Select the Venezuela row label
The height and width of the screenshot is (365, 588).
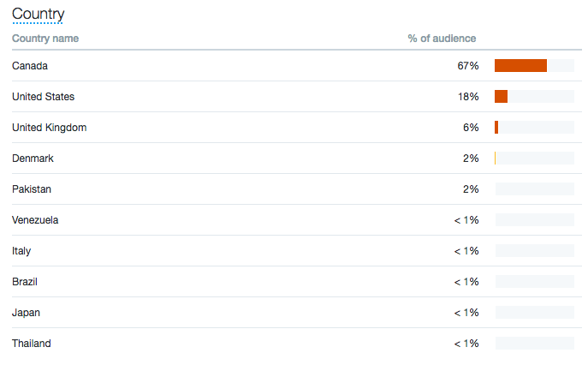[x=35, y=219]
